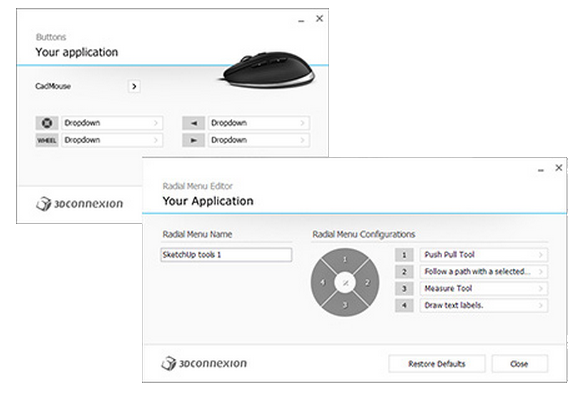Click the Radial Menu Name label
Viewport: 585px width, 397px height.
(197, 234)
